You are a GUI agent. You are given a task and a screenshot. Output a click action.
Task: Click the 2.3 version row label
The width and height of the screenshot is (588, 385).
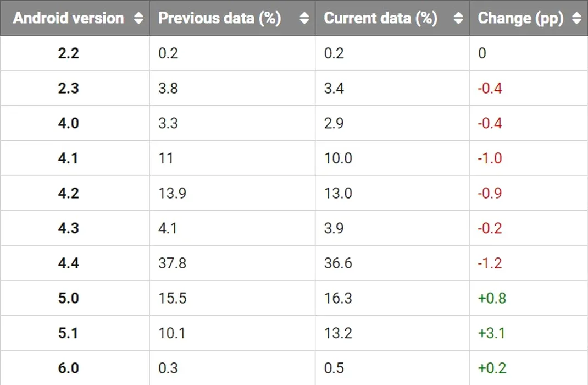[69, 88]
